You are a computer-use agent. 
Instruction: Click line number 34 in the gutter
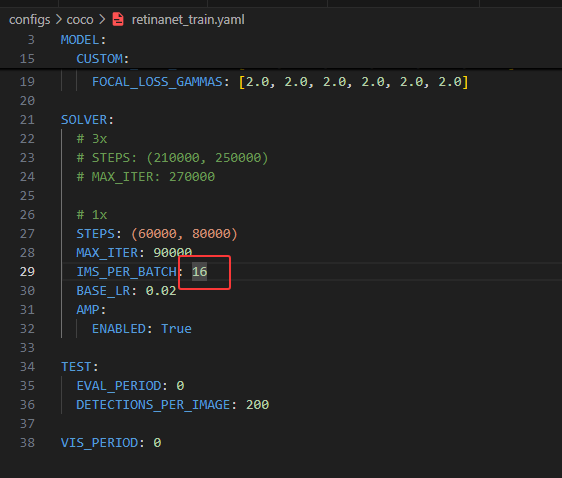tap(27, 367)
